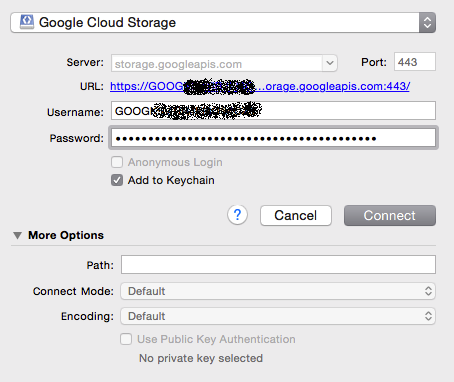This screenshot has height=382, width=454.
Task: Open the help question mark button
Action: pos(237,215)
